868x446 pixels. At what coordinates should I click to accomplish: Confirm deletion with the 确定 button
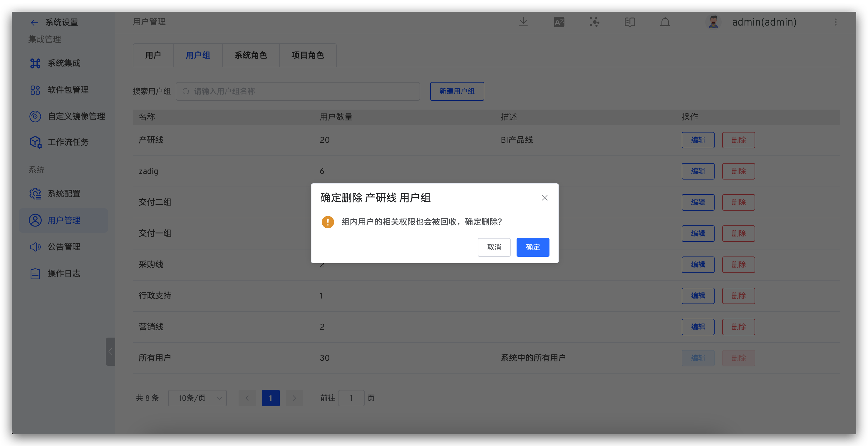[x=532, y=247]
